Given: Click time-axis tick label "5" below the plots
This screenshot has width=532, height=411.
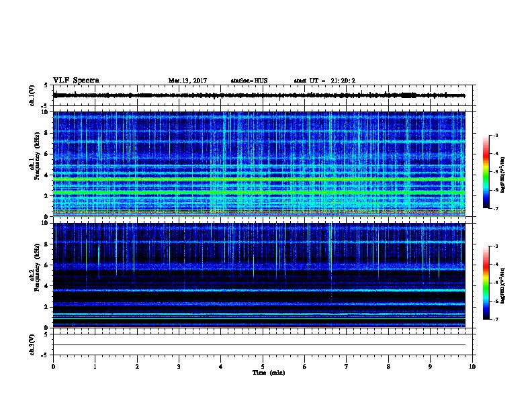Looking at the screenshot, I should pos(263,366).
